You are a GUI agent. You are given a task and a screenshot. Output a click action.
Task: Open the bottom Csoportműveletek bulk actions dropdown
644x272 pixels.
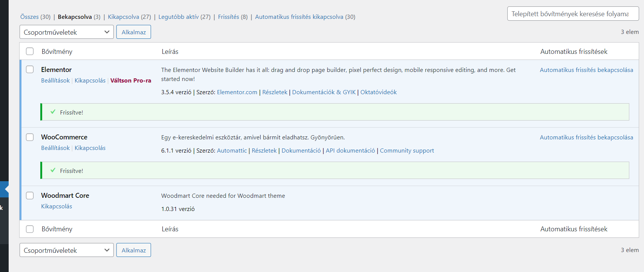(x=67, y=250)
